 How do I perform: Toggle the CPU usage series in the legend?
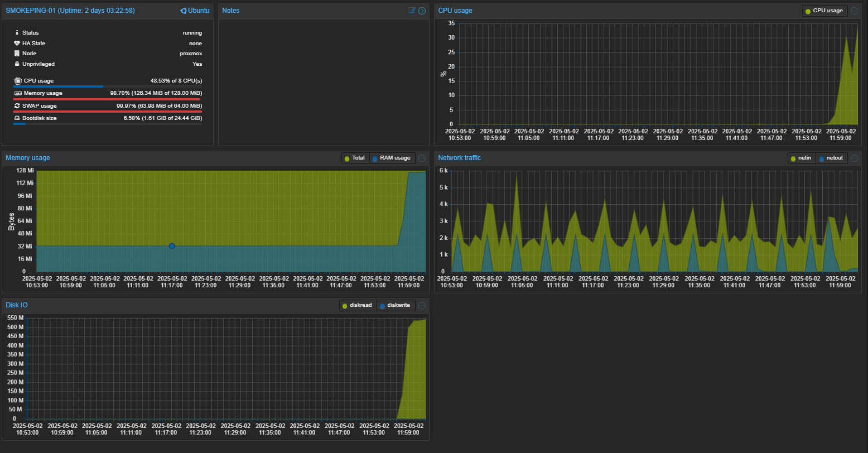pos(824,11)
